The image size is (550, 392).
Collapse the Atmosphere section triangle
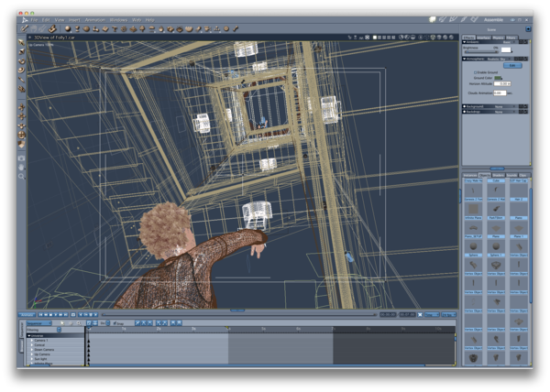[x=464, y=59]
